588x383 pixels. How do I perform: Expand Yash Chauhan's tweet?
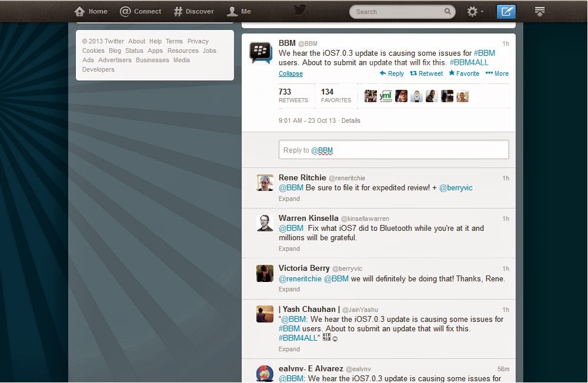click(289, 349)
